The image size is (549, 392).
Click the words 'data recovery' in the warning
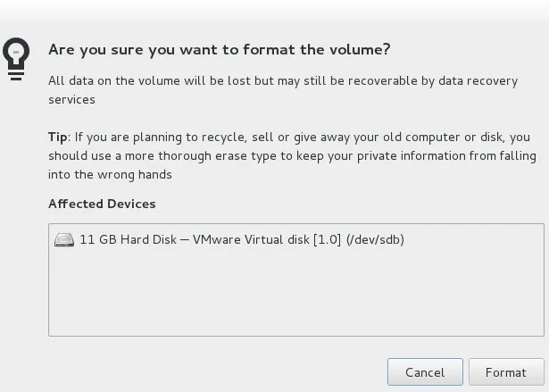point(478,81)
